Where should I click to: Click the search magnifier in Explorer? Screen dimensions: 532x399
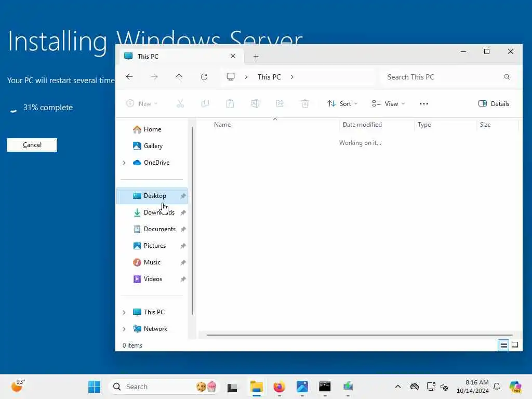[507, 77]
